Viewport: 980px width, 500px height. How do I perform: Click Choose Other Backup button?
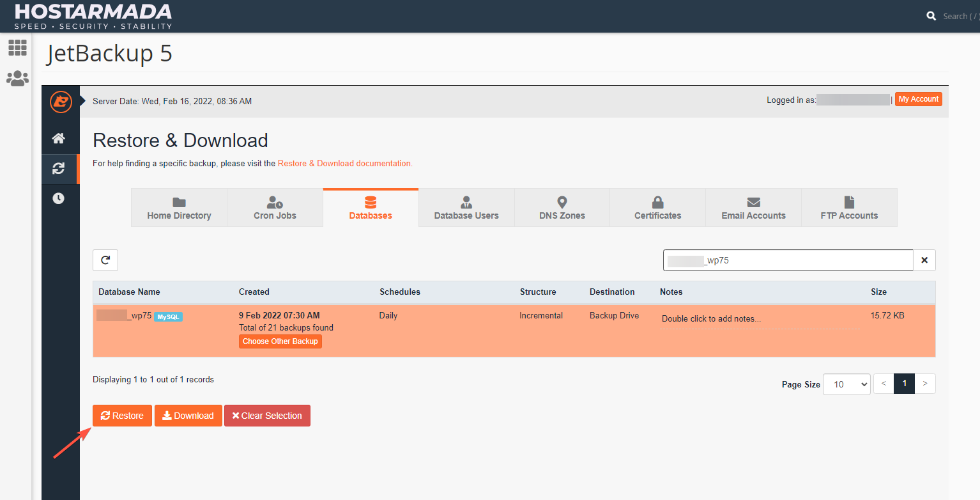click(x=280, y=341)
